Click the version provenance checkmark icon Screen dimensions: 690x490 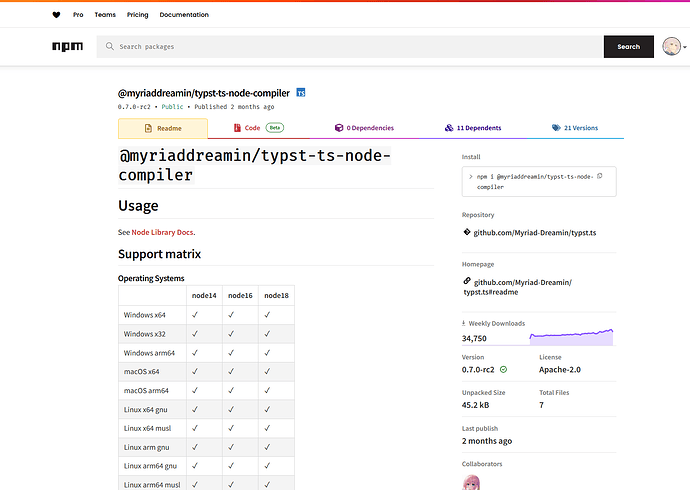(504, 369)
